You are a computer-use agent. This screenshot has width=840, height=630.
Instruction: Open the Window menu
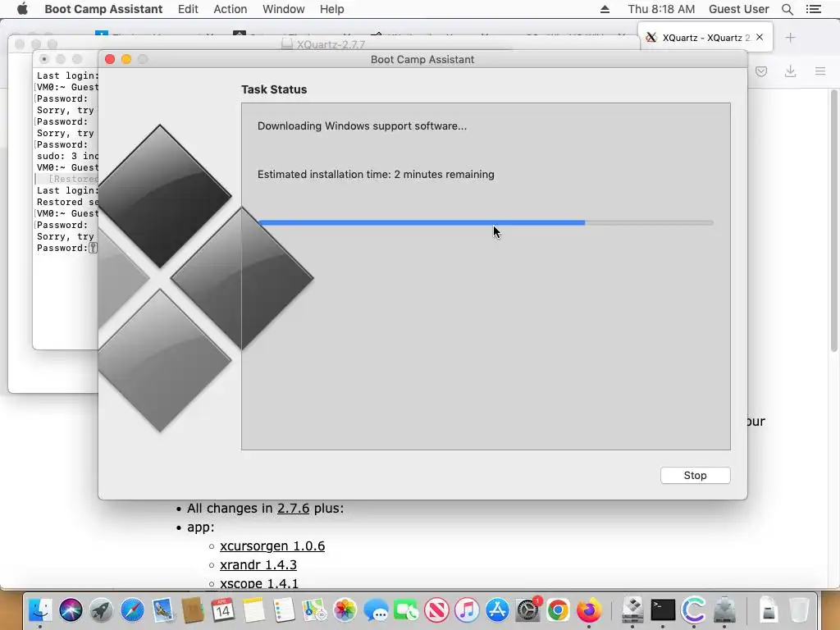click(283, 9)
